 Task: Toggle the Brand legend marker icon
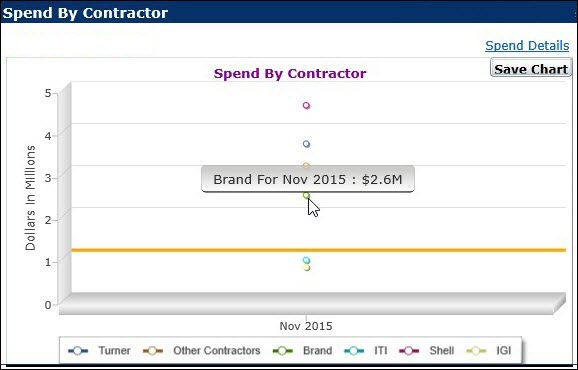click(x=282, y=351)
